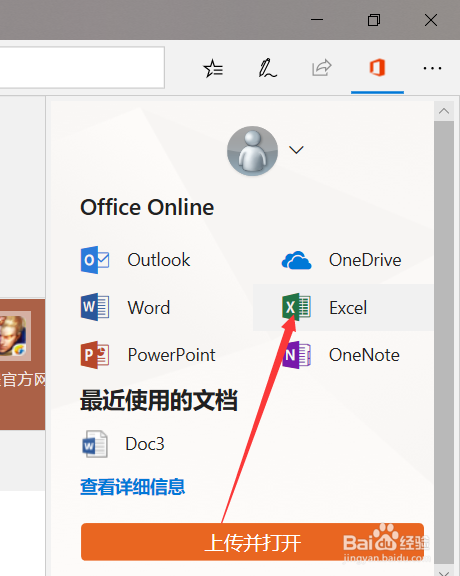Viewport: 460px width, 576px height.
Task: Click the 查看详细信息 link
Action: pos(133,487)
